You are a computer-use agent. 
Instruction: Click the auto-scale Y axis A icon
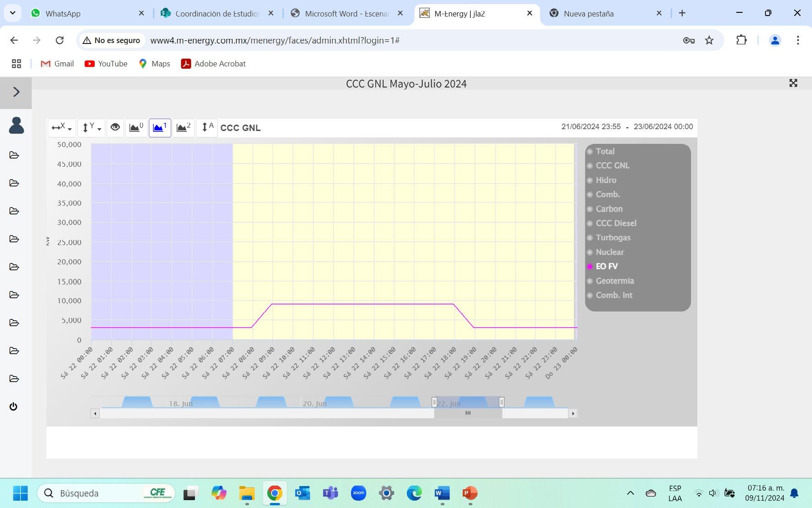207,127
